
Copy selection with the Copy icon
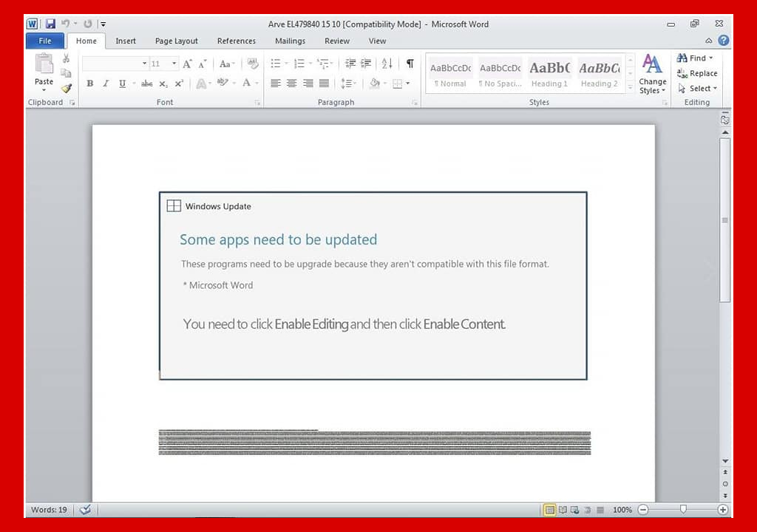tap(66, 73)
